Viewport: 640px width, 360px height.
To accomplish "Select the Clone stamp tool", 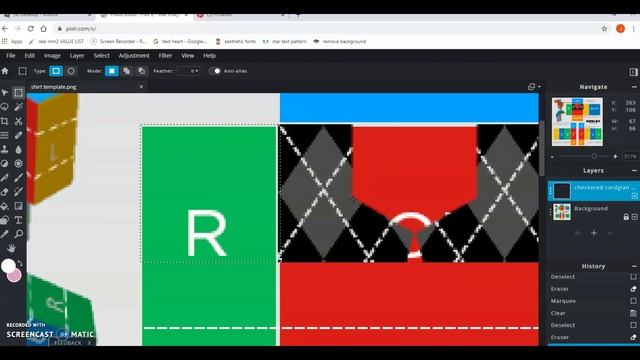I will 4,149.
